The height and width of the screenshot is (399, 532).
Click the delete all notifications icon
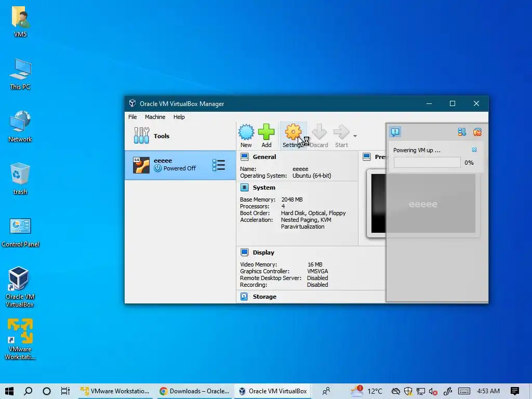[x=477, y=131]
